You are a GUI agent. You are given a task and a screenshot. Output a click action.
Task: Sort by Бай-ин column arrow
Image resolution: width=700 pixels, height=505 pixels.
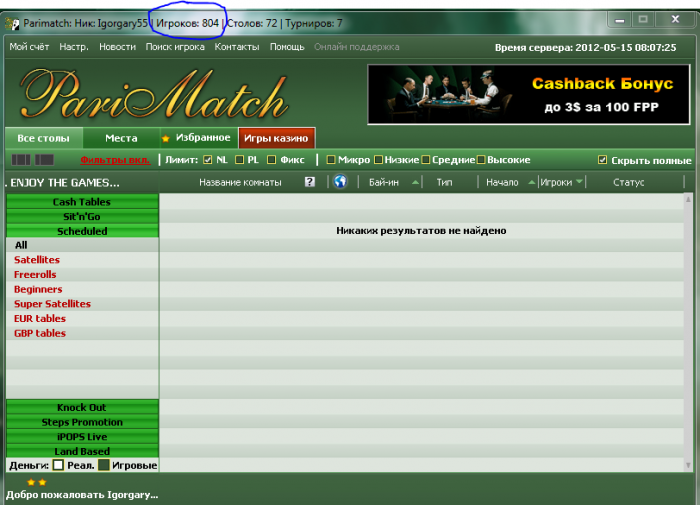[x=415, y=182]
